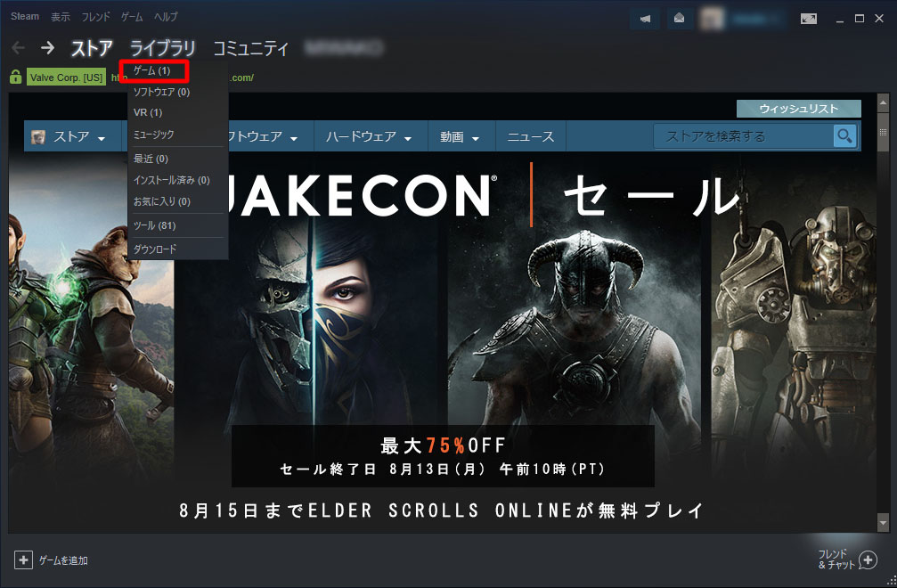Click the Valve Corp. [US] certificate badge
This screenshot has width=897, height=588.
(66, 78)
